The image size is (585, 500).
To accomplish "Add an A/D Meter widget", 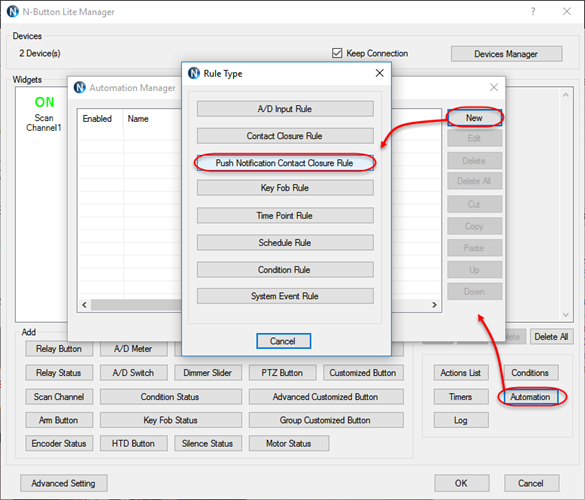I will coord(133,349).
